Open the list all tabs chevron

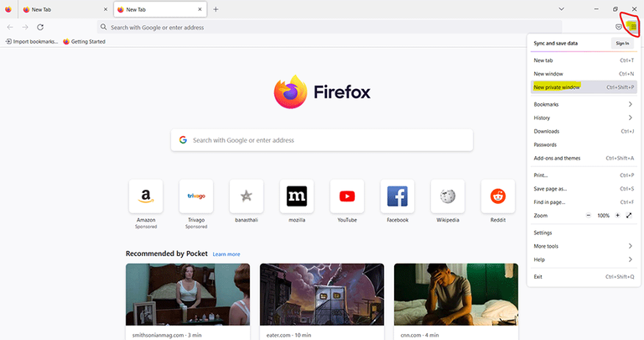(x=561, y=9)
